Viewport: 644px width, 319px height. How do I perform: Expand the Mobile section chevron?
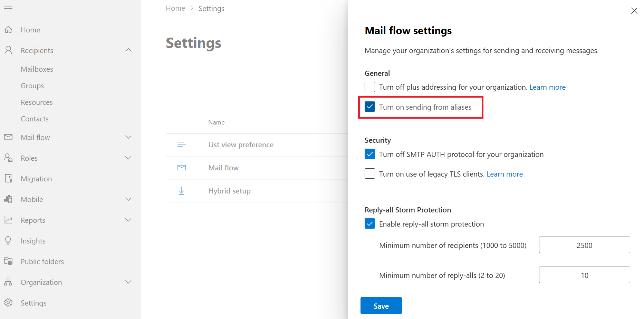pos(128,199)
